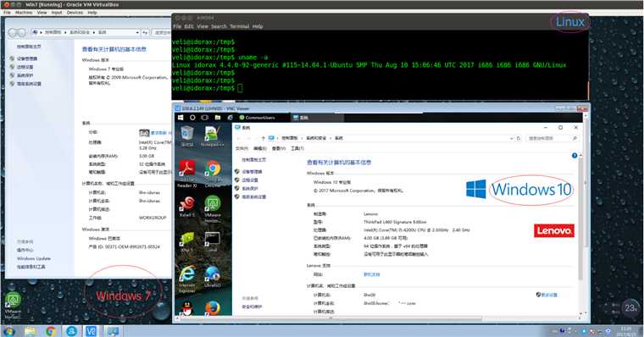
Task: Click the up arrow in Windows 10 System window
Action: click(263, 138)
